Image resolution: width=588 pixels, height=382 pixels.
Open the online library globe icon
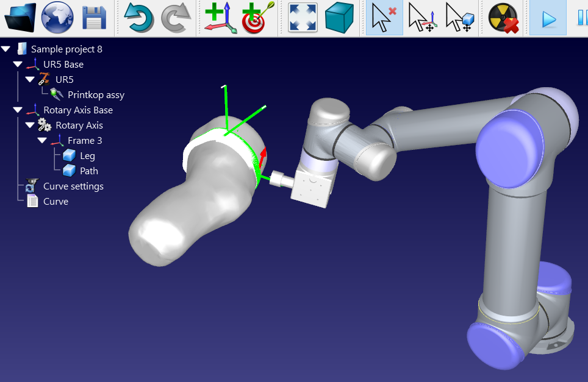point(57,18)
